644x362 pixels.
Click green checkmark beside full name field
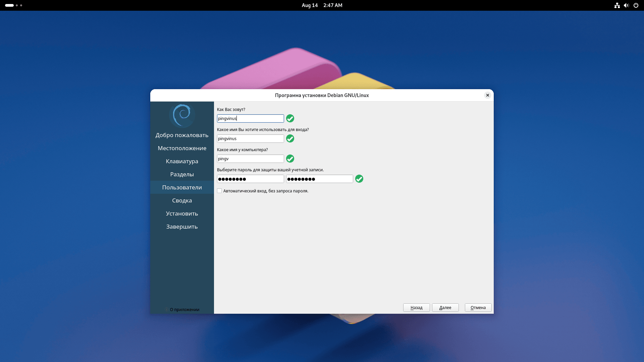point(290,119)
